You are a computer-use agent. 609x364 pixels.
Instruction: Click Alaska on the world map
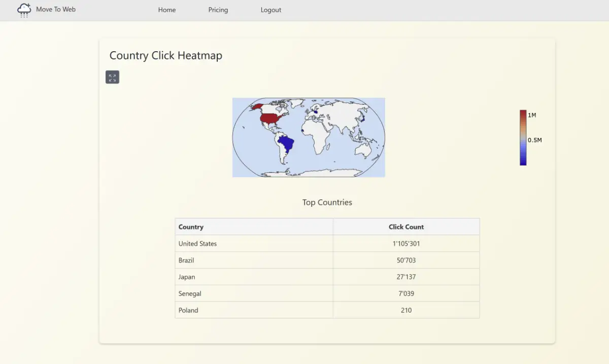tap(255, 106)
